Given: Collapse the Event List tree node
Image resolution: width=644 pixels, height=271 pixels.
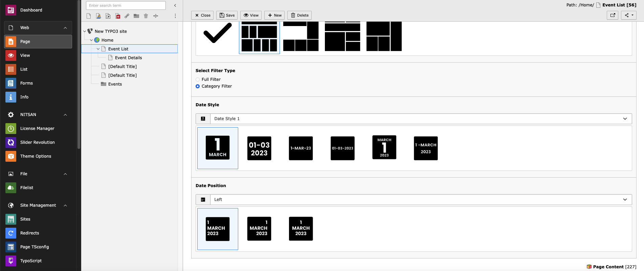Looking at the screenshot, I should click(x=98, y=49).
